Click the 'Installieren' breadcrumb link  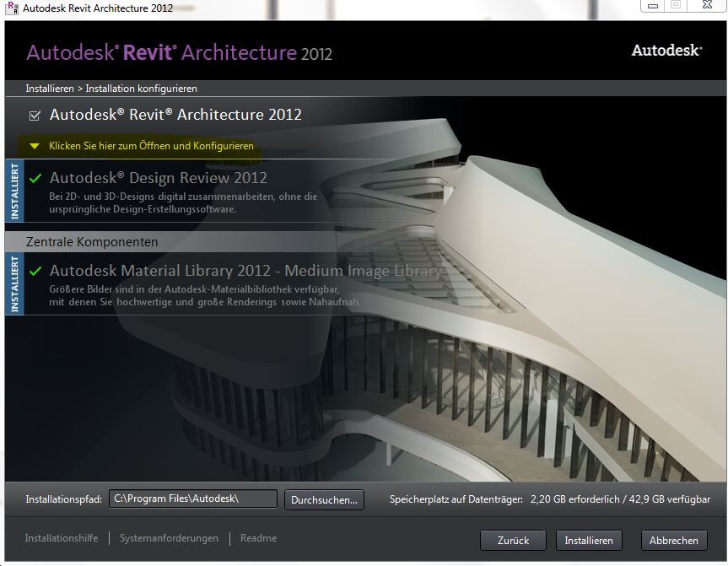coord(50,89)
